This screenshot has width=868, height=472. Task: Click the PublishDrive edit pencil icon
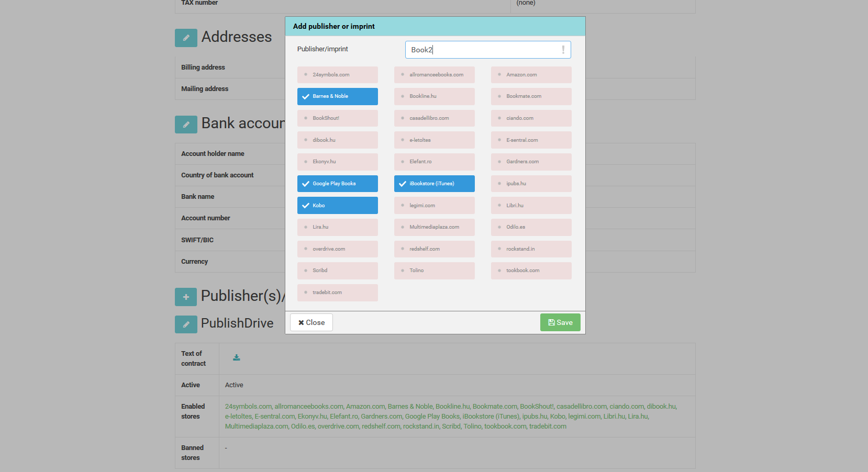(186, 324)
